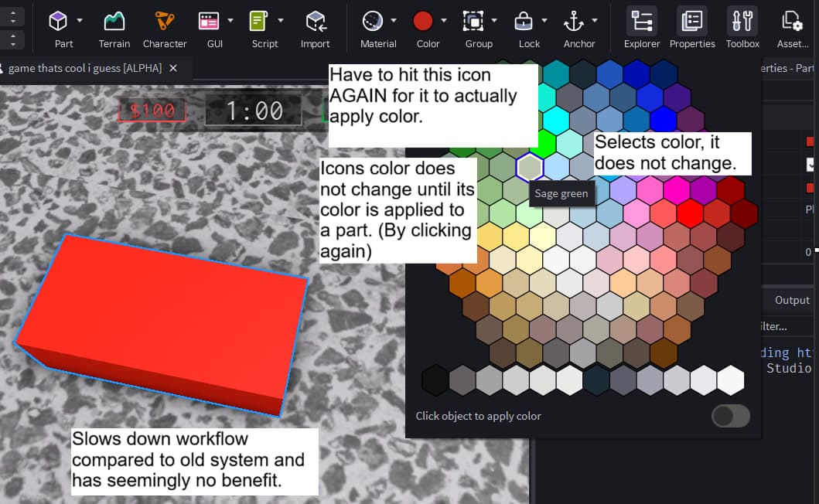Pick the bright red swatch
819x504 pixels.
[690, 213]
